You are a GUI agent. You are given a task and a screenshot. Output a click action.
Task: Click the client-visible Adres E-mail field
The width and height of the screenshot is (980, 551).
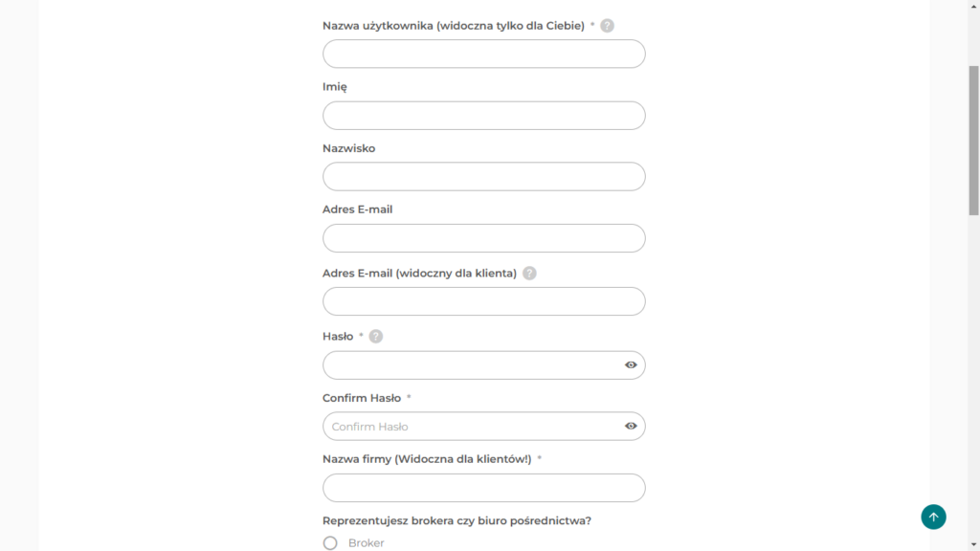483,301
